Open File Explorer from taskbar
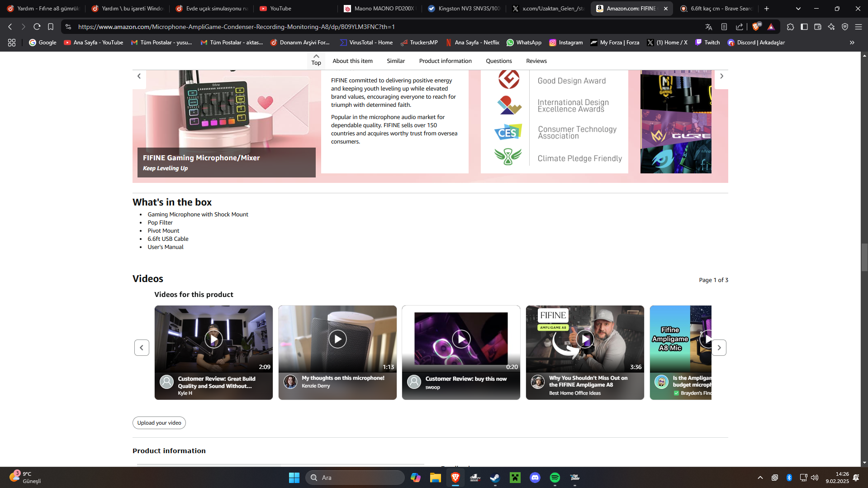Screen dimensions: 868x488 point(436,478)
